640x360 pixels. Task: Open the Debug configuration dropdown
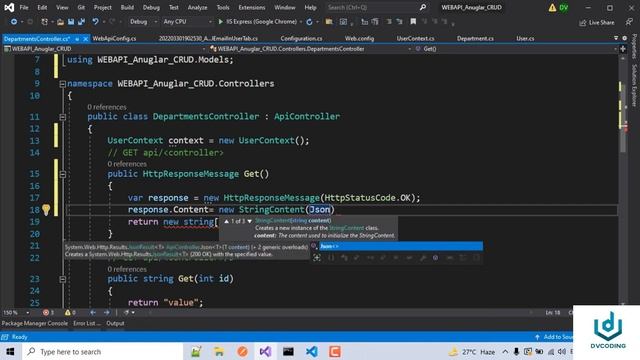(x=144, y=22)
